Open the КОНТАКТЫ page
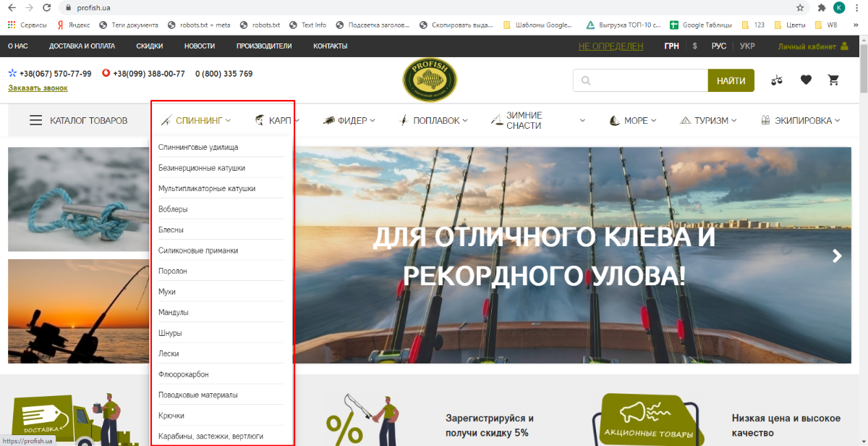The image size is (868, 446). coord(330,46)
